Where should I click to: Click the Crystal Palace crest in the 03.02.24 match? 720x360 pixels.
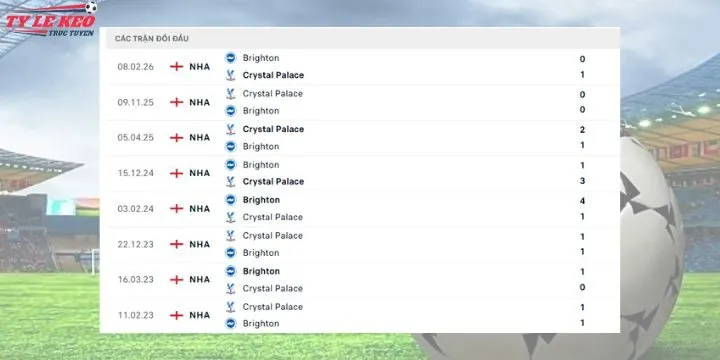tap(231, 217)
